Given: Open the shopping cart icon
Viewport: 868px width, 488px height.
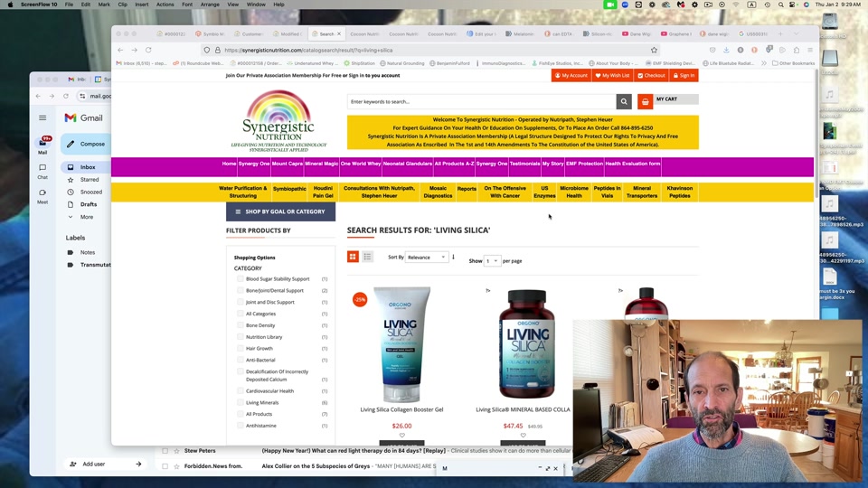Looking at the screenshot, I should click(645, 102).
